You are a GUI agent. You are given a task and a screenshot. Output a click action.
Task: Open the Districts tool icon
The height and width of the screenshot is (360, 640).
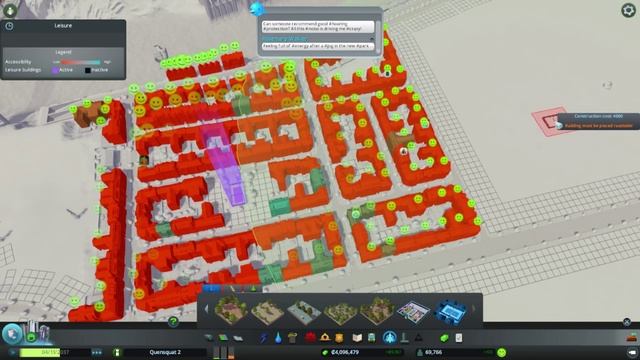238,338
